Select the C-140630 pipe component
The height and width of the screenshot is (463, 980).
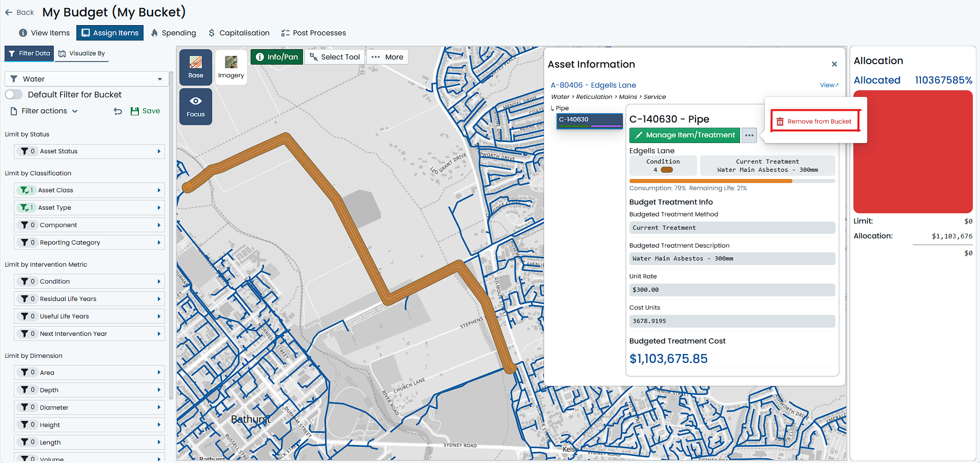tap(589, 120)
